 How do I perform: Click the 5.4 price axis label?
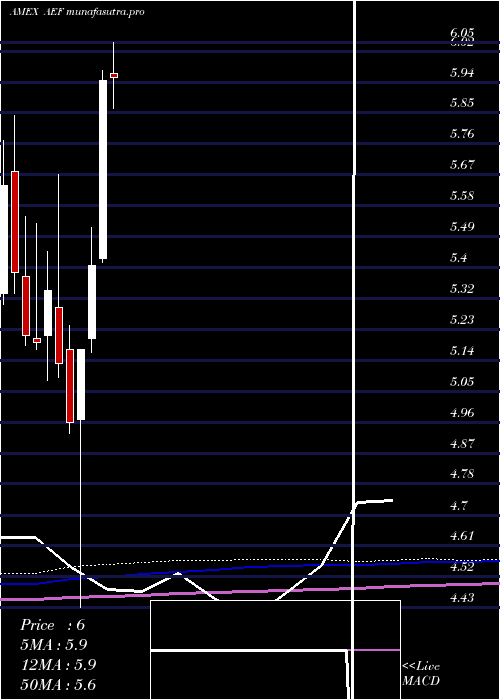coord(459,258)
